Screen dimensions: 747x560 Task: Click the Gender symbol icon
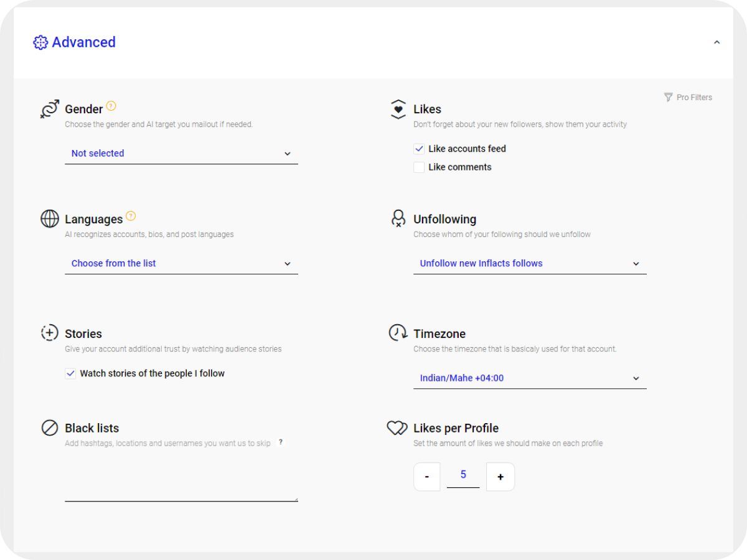[50, 109]
